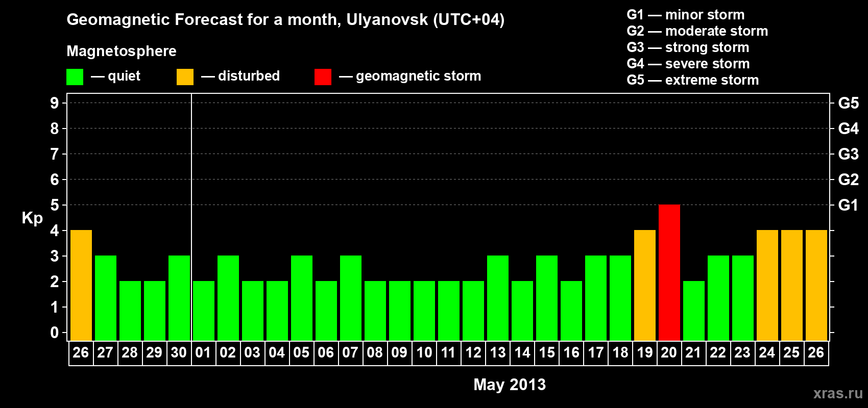Click the date label 23
The height and width of the screenshot is (408, 868).
coord(742,352)
